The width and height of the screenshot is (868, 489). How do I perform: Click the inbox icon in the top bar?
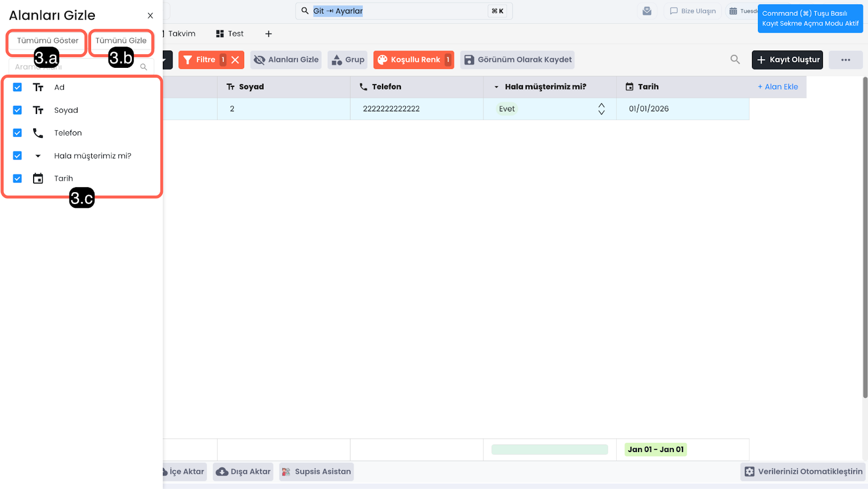pyautogui.click(x=647, y=11)
